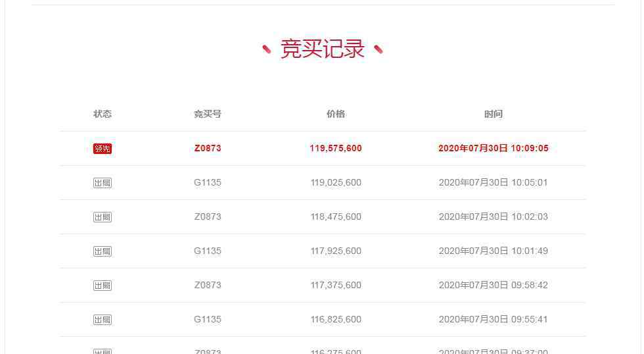Click the 状态 column header
Screen dimensions: 644x354
coord(103,114)
